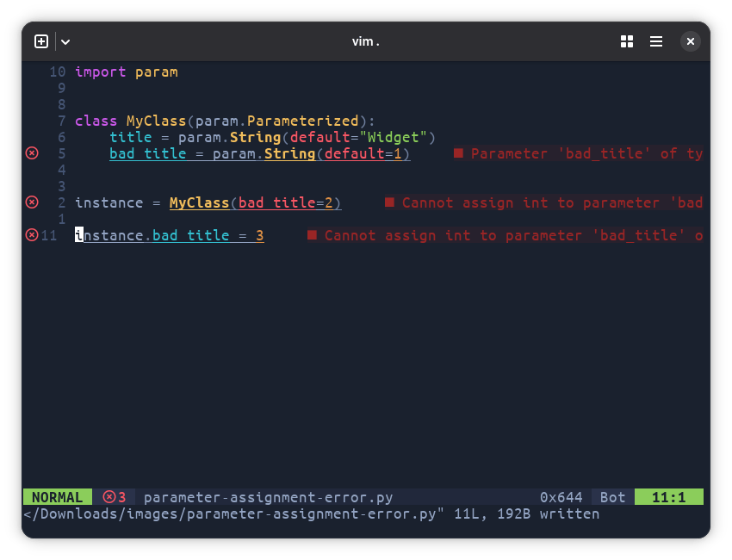Click the "Parameter 'bad_title' of ty" diagnostic
This screenshot has height=560, width=732.
(579, 153)
